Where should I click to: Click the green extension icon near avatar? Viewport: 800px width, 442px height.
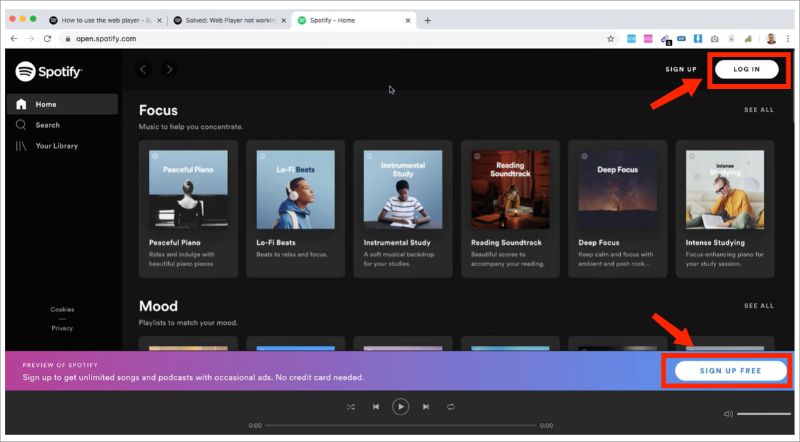748,39
